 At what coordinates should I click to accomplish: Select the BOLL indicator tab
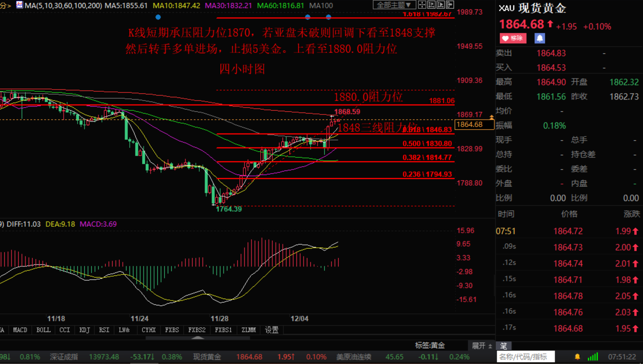coord(43,330)
